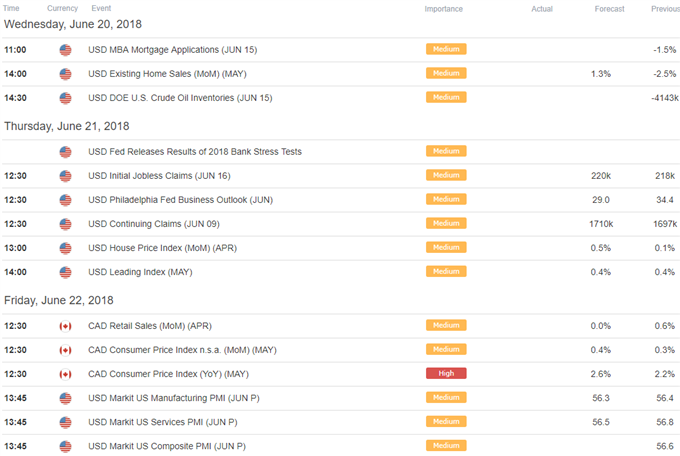This screenshot has height=456, width=680.
Task: Click the Medium badge for Initial Jobless Claims
Action: tap(446, 175)
